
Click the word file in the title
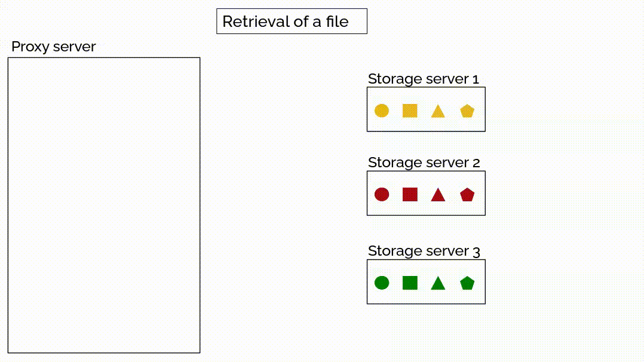point(338,22)
